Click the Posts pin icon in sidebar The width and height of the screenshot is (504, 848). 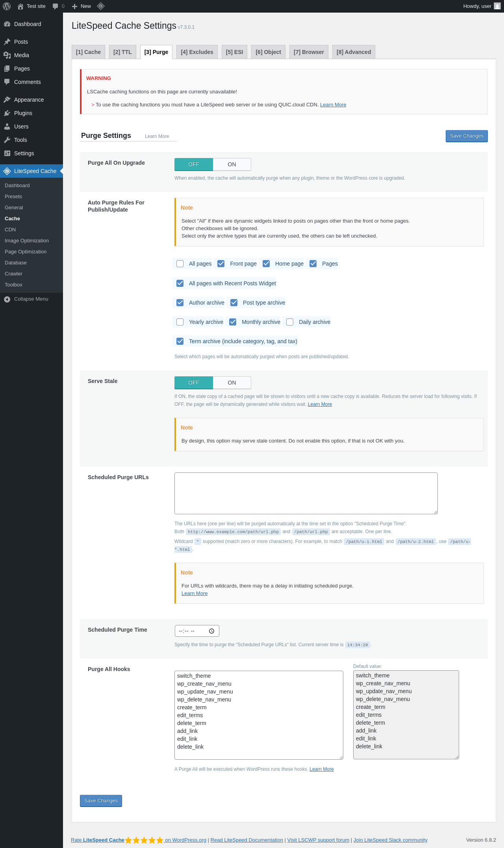click(x=7, y=42)
